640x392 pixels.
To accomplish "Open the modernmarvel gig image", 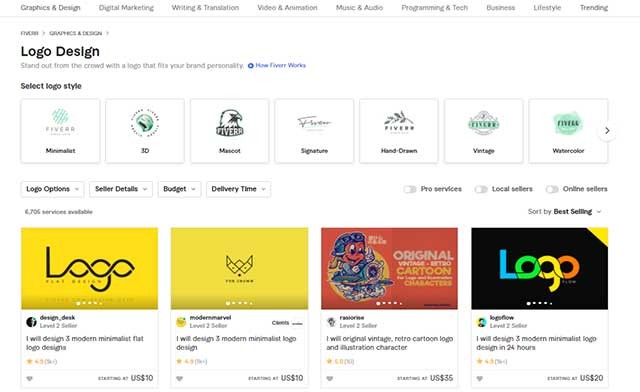I will (x=240, y=268).
